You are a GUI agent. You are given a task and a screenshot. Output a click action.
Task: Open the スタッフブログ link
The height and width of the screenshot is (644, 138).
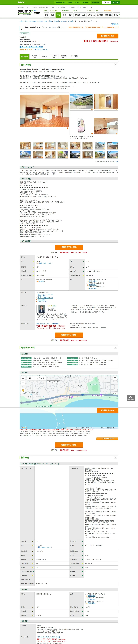42,301
